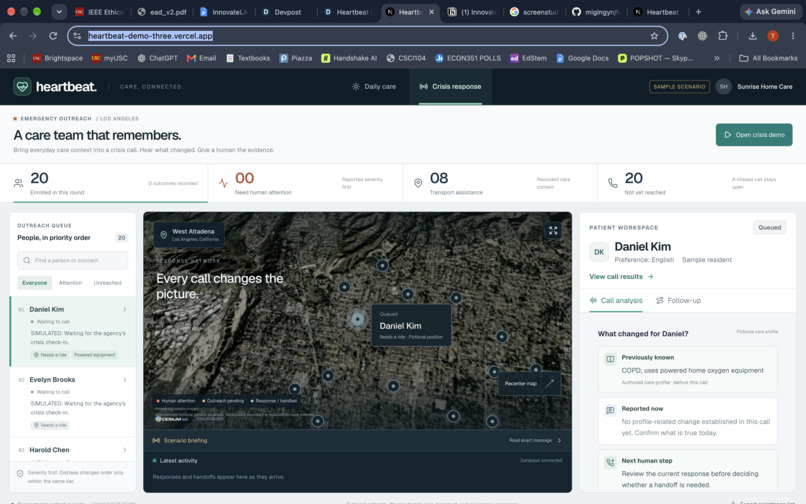
Task: Open the Piazza bookmark
Action: point(296,58)
